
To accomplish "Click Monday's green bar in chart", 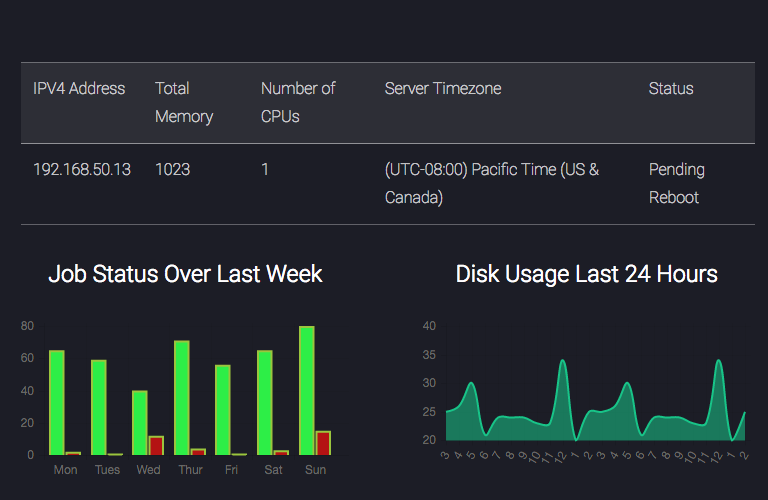I will point(57,403).
